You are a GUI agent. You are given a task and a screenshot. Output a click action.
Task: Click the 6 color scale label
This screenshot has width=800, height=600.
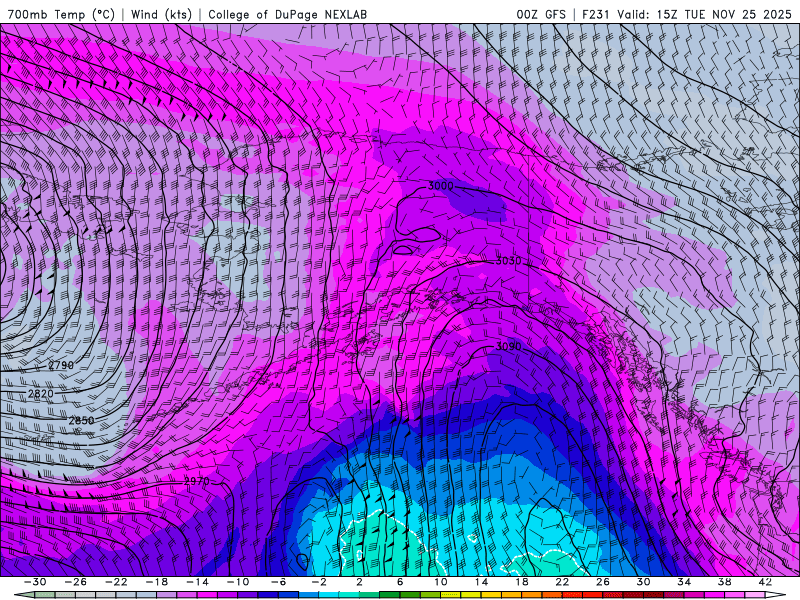pyautogui.click(x=399, y=582)
